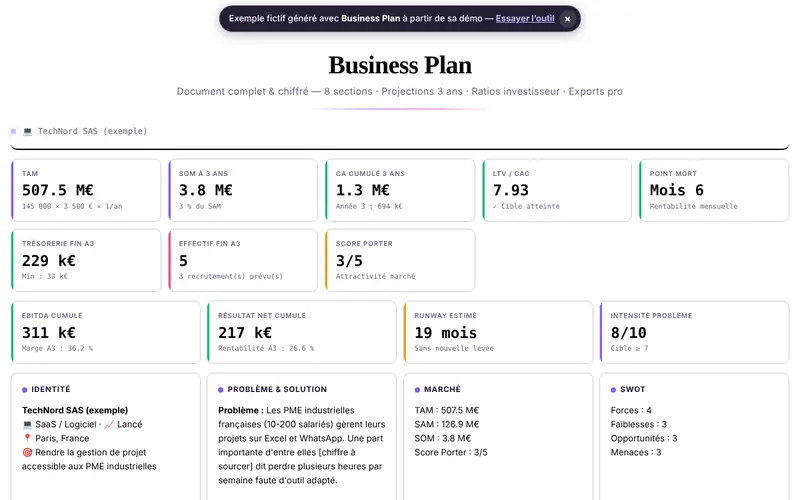The image size is (800, 500).
Task: Select the Résultat net cumulé card
Action: coord(302,332)
